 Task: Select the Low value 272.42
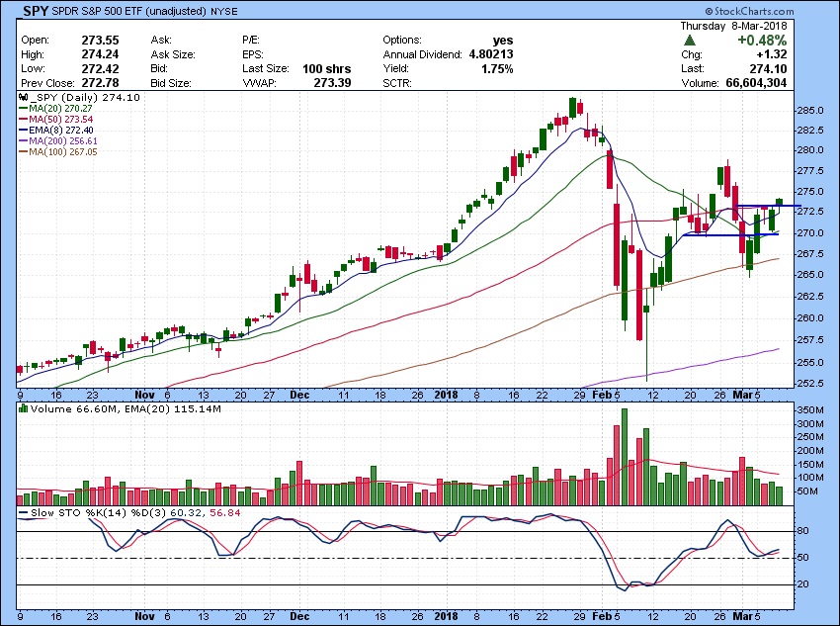(x=100, y=68)
